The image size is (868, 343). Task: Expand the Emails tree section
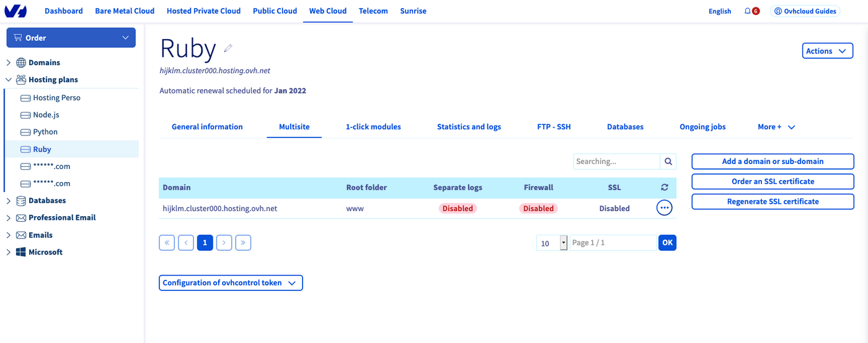9,235
